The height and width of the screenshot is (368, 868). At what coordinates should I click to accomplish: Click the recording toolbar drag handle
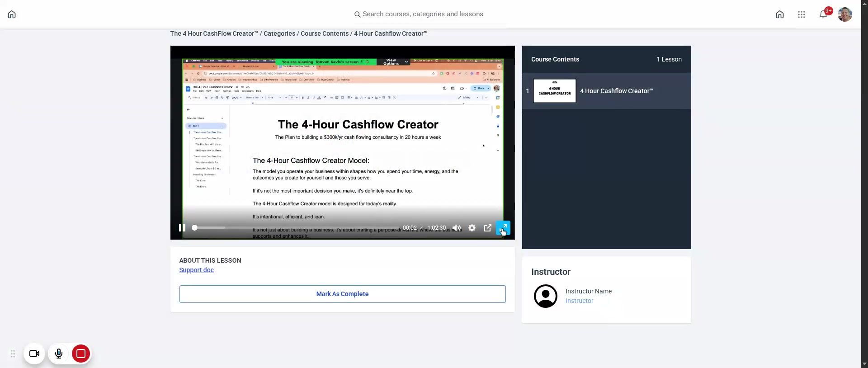(x=13, y=354)
